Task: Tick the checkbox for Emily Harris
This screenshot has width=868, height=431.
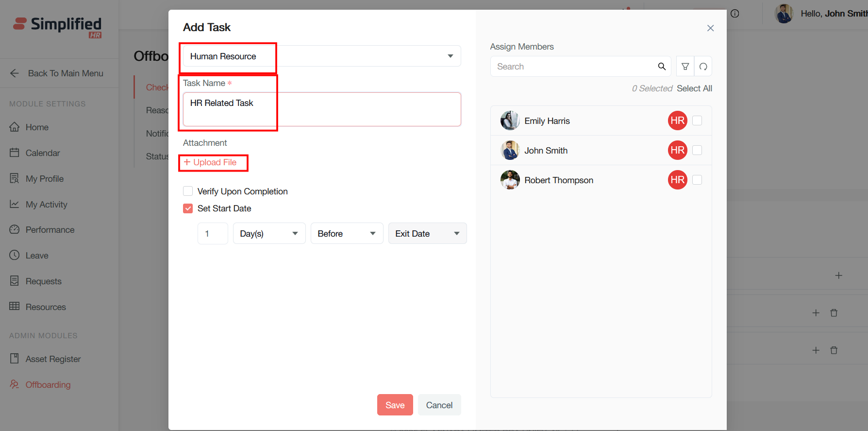Action: (697, 121)
